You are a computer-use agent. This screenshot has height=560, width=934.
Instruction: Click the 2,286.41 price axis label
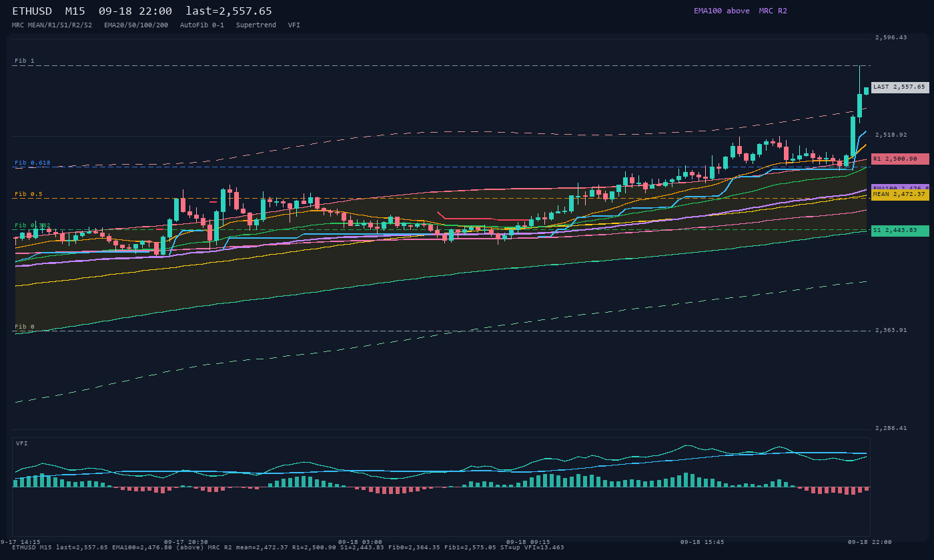click(x=891, y=428)
